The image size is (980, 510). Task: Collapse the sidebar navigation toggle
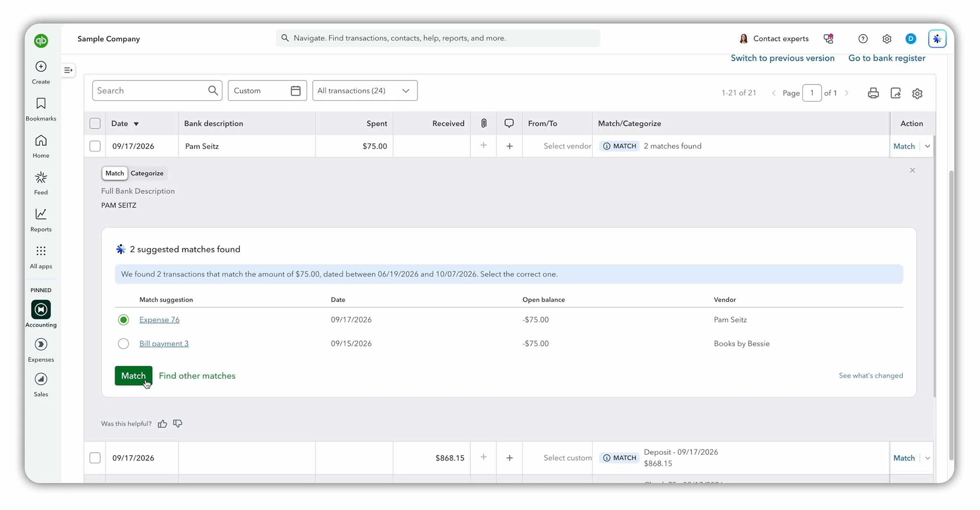68,70
